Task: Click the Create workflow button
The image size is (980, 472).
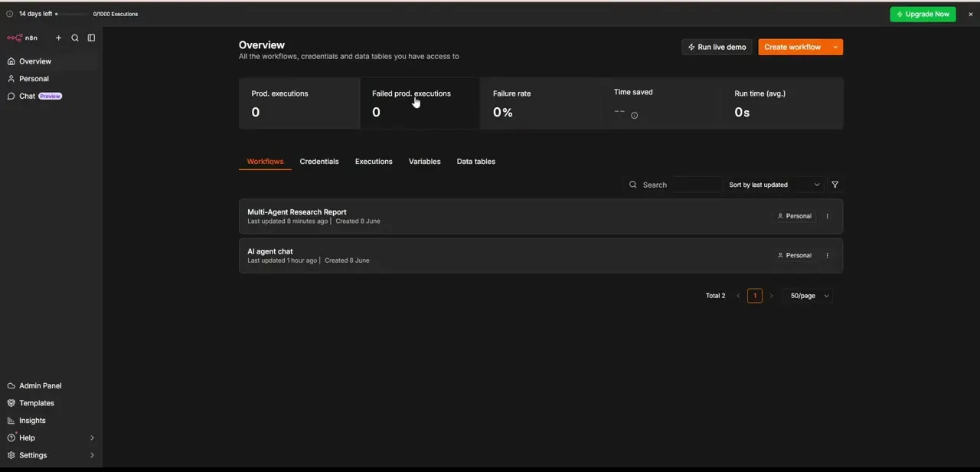Action: 793,47
